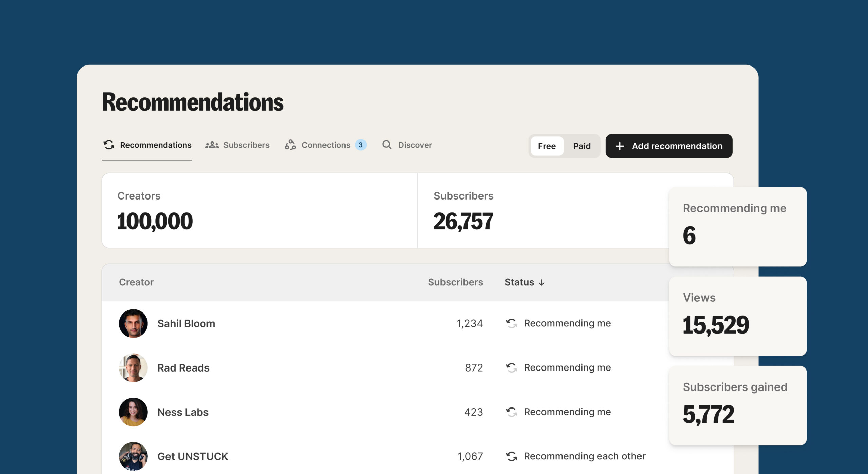Click the sync icon in Rad Reads row
868x474 pixels.
[512, 368]
